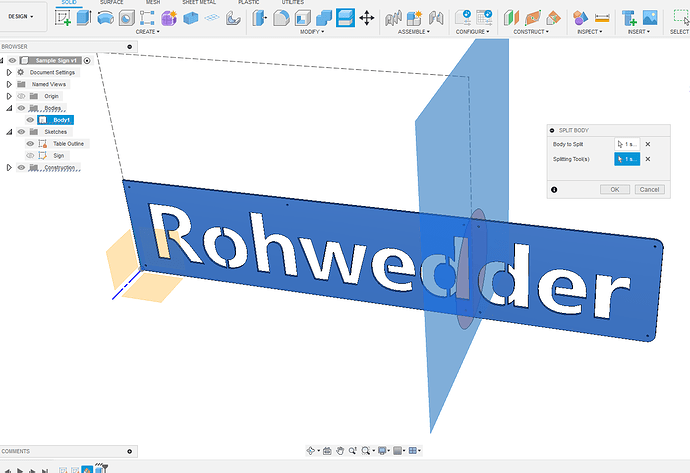Viewport: 690px width, 473px height.
Task: Expand the Named Views node
Action: tap(9, 84)
